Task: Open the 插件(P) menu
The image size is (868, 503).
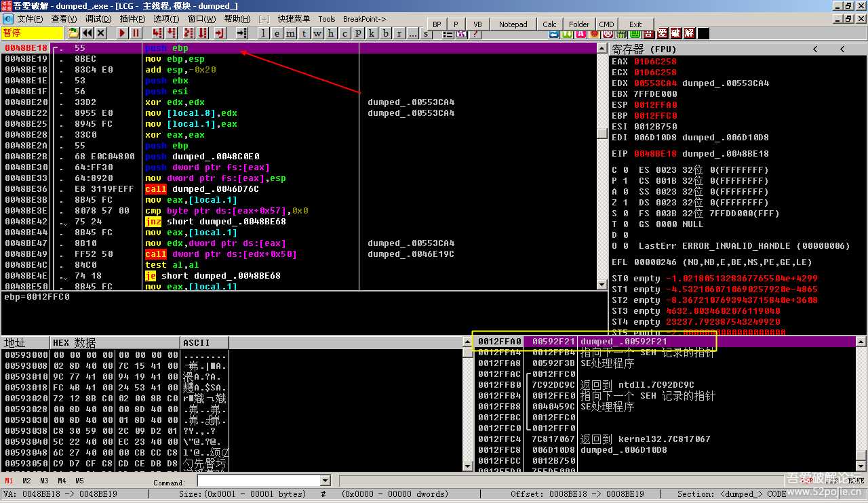Action: click(x=132, y=19)
